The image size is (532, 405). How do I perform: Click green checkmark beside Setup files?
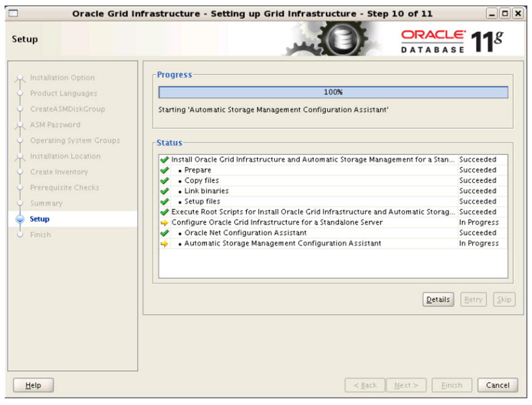point(164,201)
